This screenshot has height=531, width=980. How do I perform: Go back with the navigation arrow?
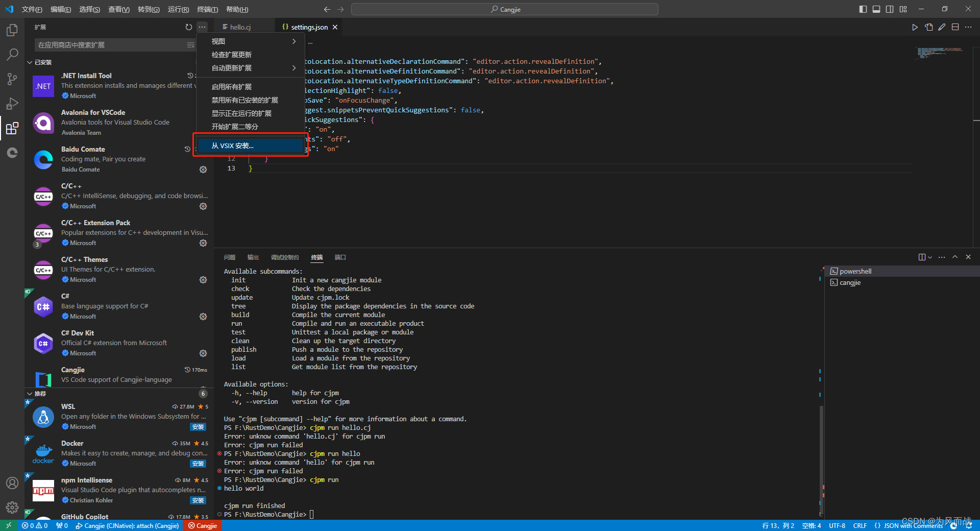(x=327, y=9)
